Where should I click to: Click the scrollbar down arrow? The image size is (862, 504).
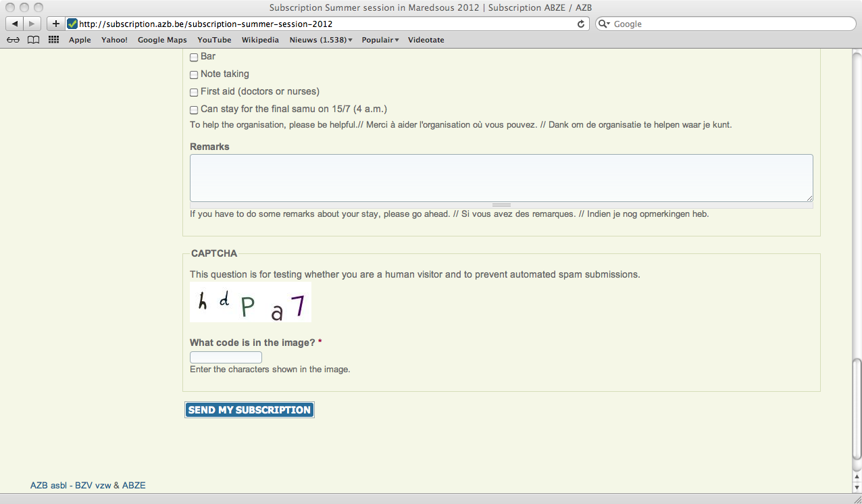tap(857, 486)
